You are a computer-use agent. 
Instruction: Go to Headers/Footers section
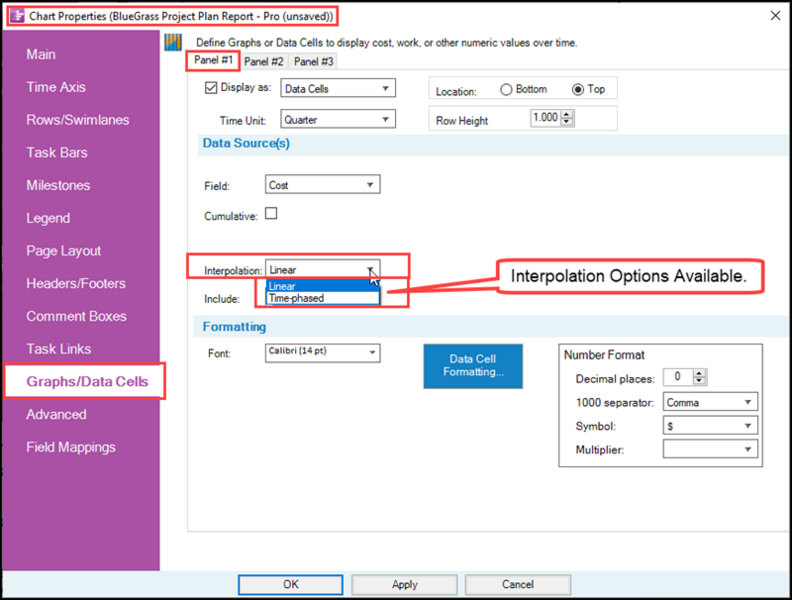(76, 284)
